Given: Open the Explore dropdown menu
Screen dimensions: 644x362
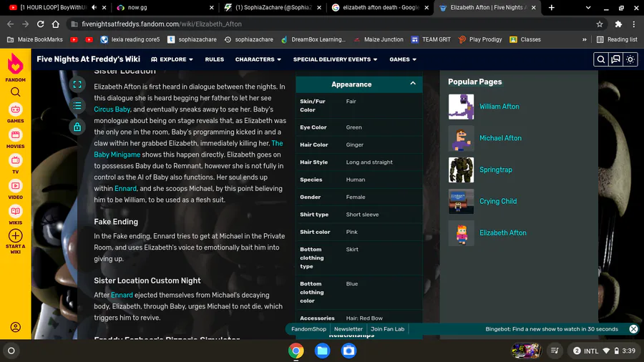Looking at the screenshot, I should 172,59.
